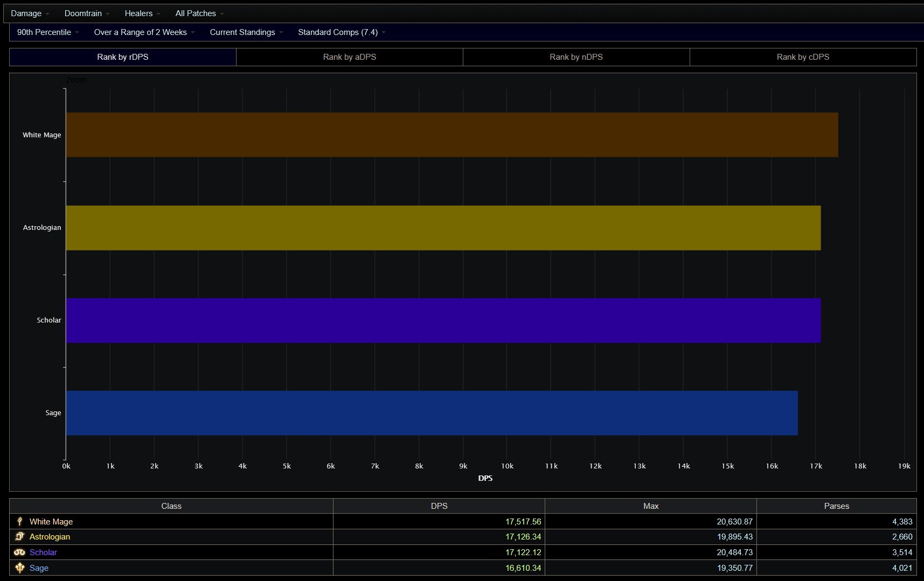Click the White Mage chart axis label
Screen dimensions: 924x581
click(x=42, y=135)
